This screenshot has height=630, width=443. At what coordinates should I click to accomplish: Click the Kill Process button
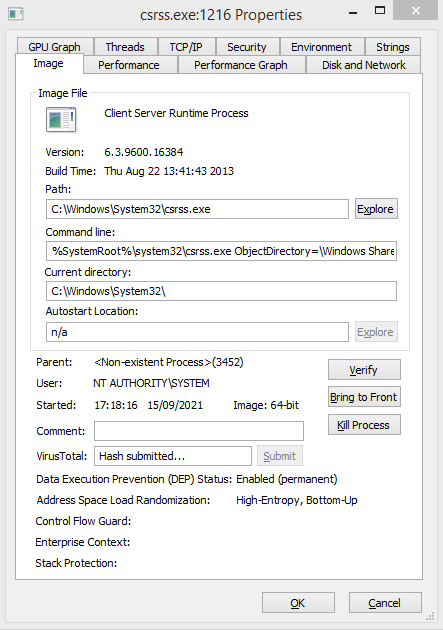click(364, 425)
